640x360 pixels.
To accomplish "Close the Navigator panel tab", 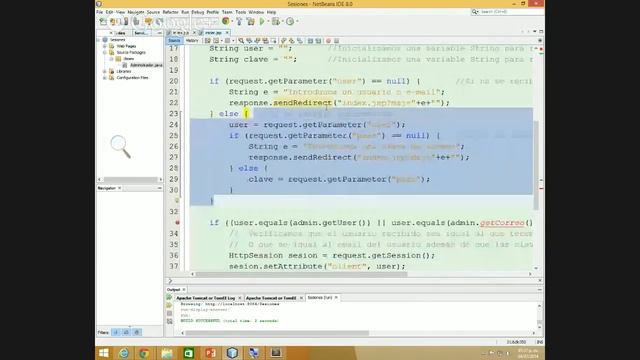I will tap(120, 188).
